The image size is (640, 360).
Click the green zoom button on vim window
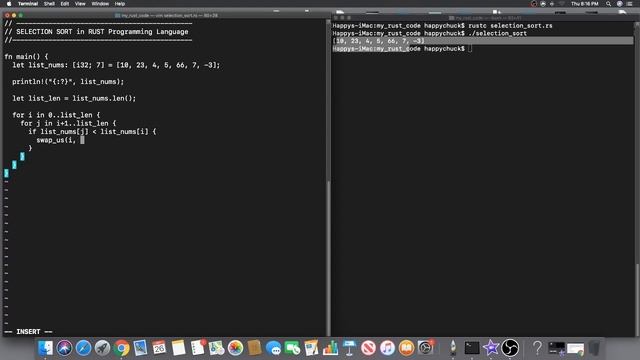click(20, 16)
